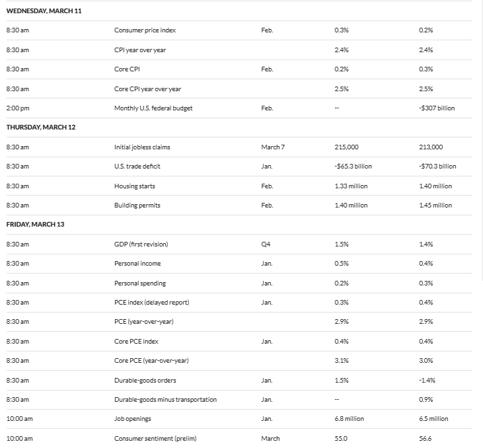Open the Personal spending report
Screen dimensions: 483x448
click(x=139, y=283)
